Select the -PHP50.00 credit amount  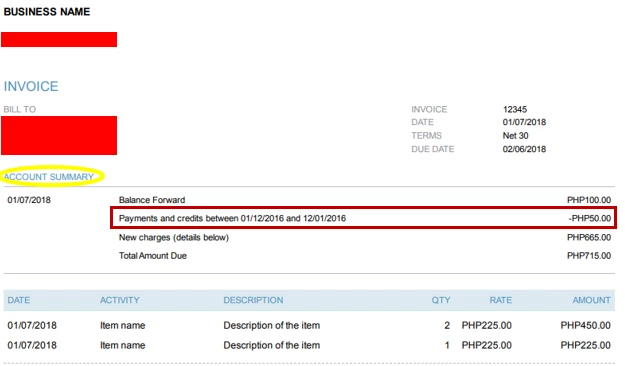pyautogui.click(x=590, y=218)
